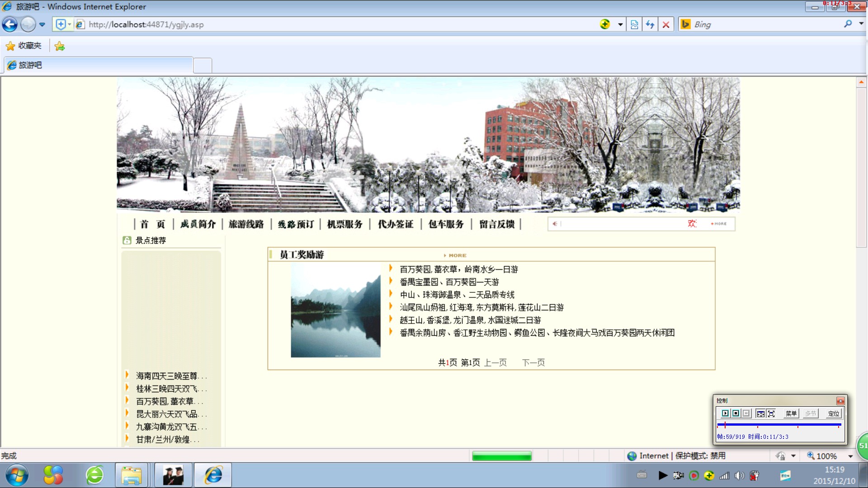868x488 pixels.
Task: Open the 线路预订 navigation item
Action: 296,224
